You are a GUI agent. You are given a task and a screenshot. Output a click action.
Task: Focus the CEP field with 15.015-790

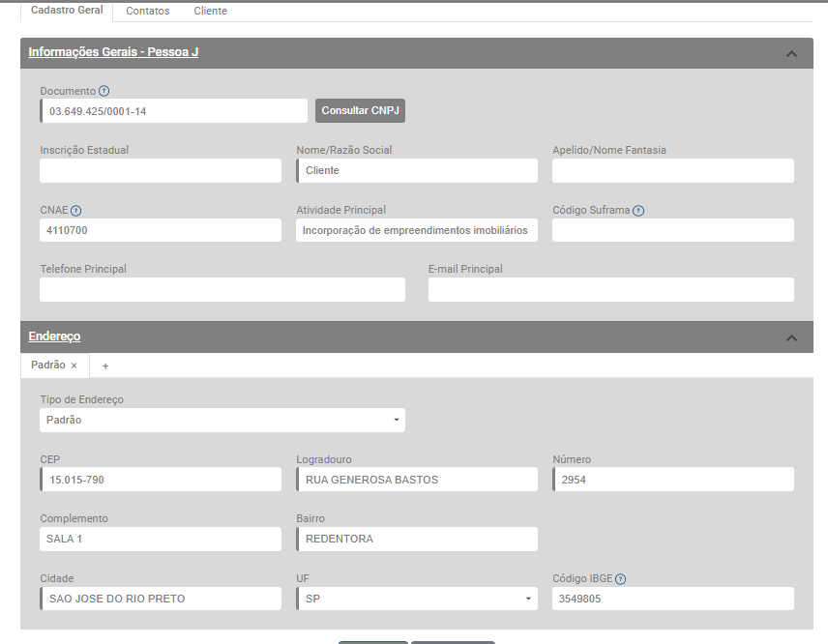tap(161, 480)
